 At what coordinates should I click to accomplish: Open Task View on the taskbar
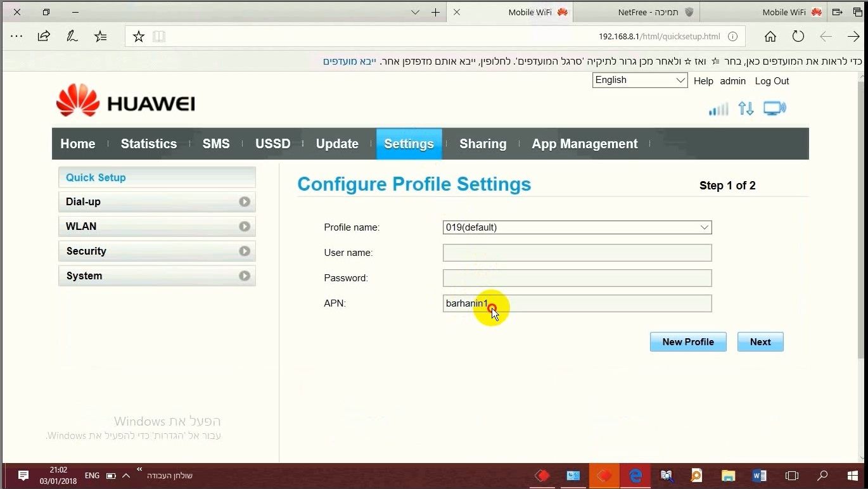coord(792,476)
